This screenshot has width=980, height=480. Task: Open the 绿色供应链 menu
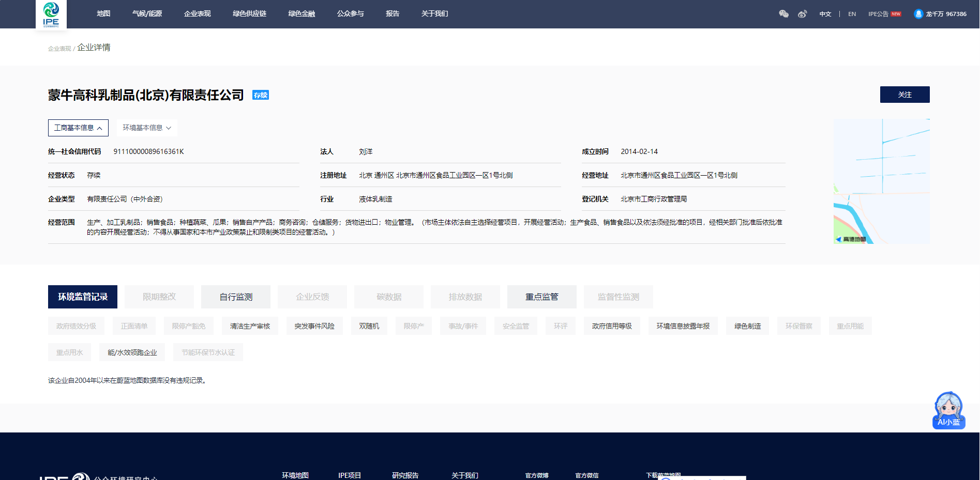coord(249,14)
